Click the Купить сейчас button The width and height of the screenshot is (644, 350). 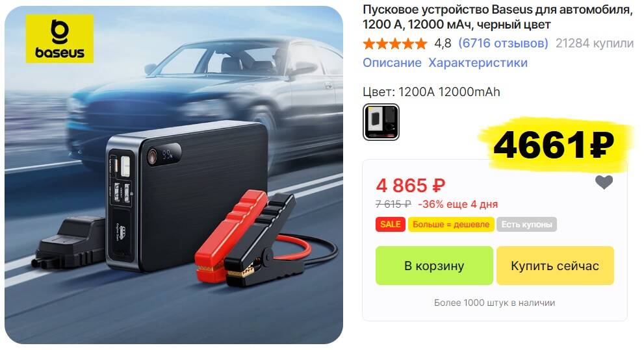[x=555, y=266]
